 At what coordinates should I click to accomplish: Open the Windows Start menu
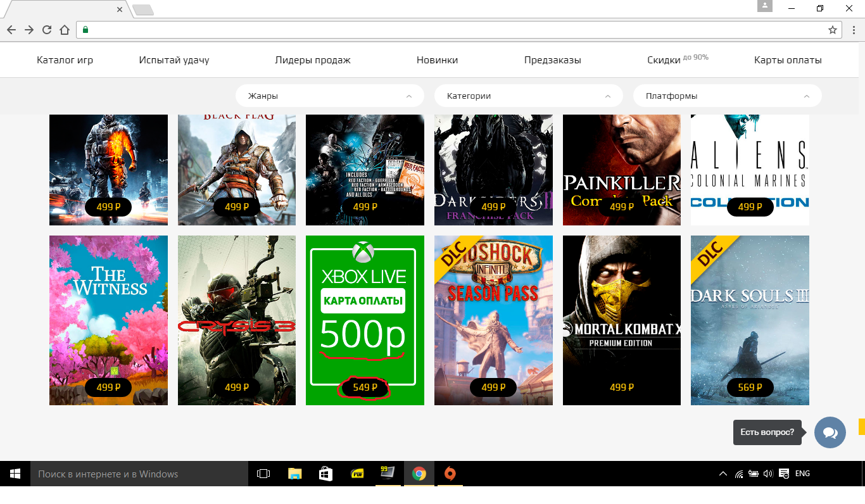tap(15, 474)
